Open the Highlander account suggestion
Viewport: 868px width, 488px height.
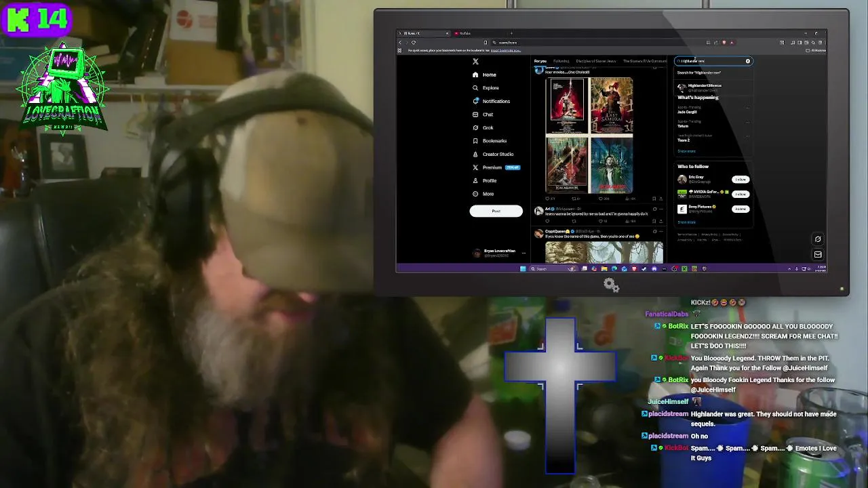(x=713, y=87)
